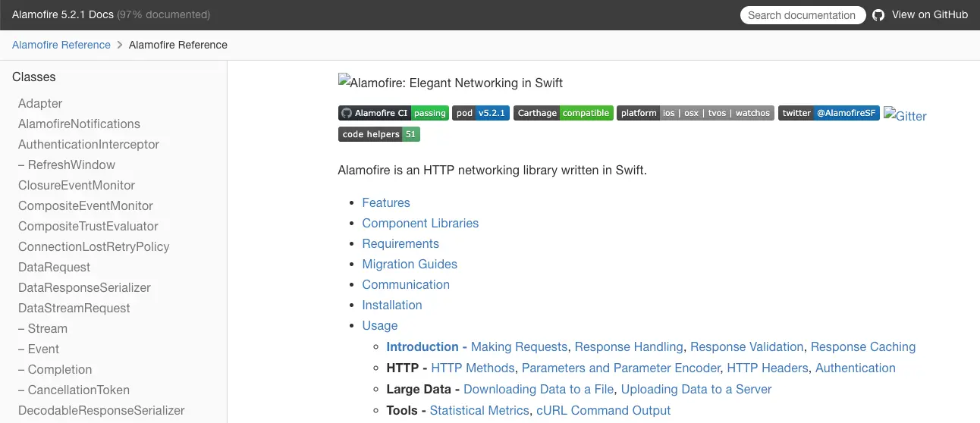Click 'Alamofire is an HTTP networking library' sentence
This screenshot has height=423, width=980.
[492, 170]
